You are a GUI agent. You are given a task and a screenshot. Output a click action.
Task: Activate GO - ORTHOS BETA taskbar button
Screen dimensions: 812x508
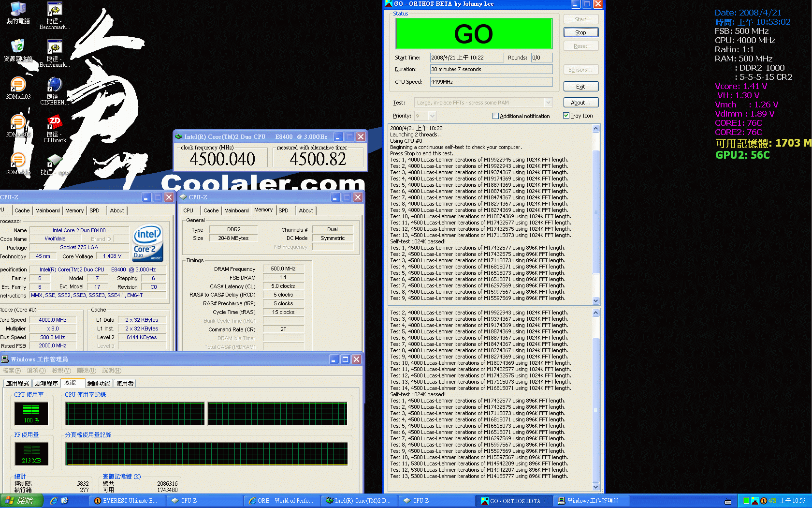tap(513, 501)
